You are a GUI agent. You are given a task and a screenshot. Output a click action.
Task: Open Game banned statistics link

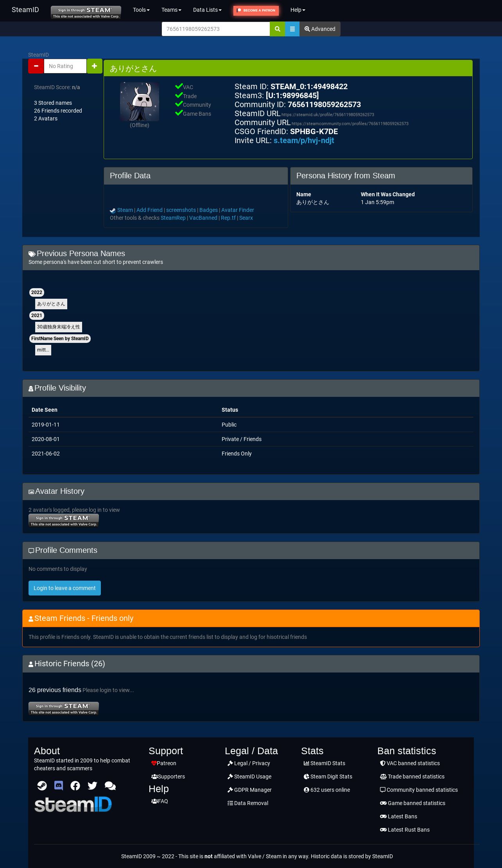tap(412, 803)
